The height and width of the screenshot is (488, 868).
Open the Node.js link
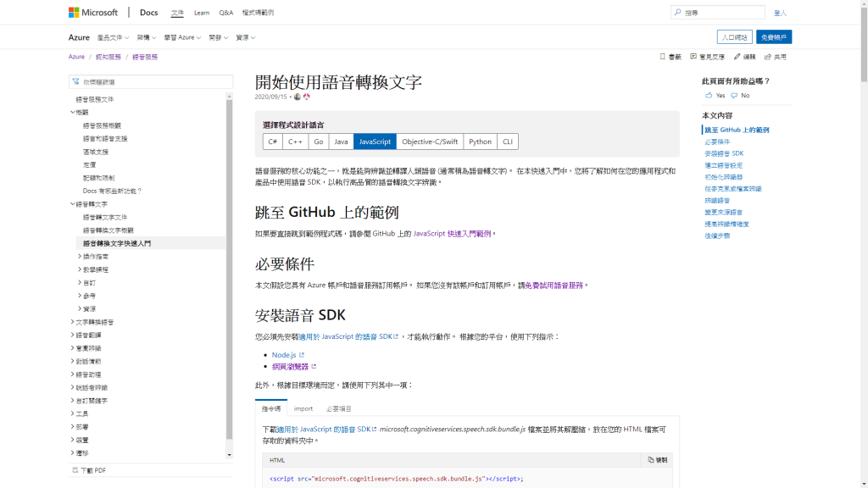pos(284,355)
